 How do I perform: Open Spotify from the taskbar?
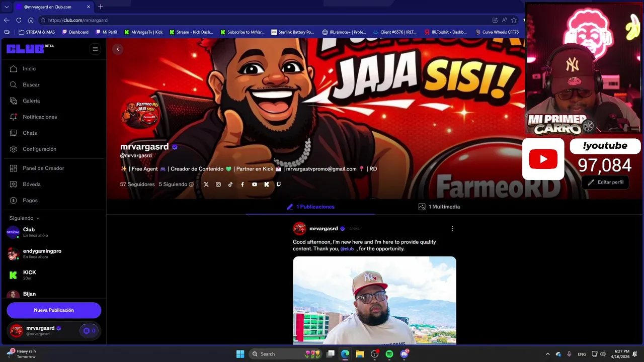[389, 354]
